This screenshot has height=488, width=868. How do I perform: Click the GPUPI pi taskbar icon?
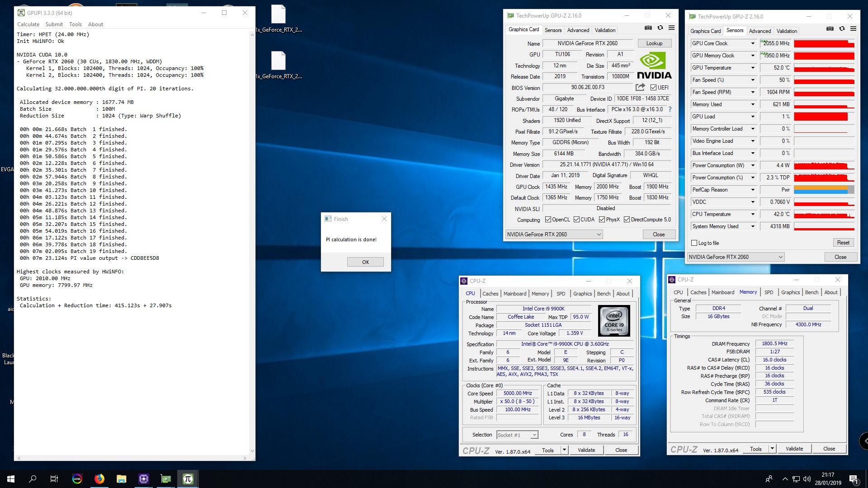pyautogui.click(x=188, y=479)
